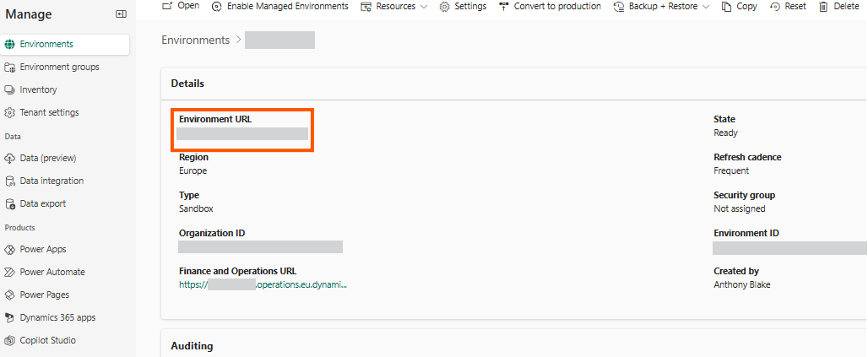Screen dimensions: 868x357
Task: Click the Environment groups icon
Action: tap(9, 67)
